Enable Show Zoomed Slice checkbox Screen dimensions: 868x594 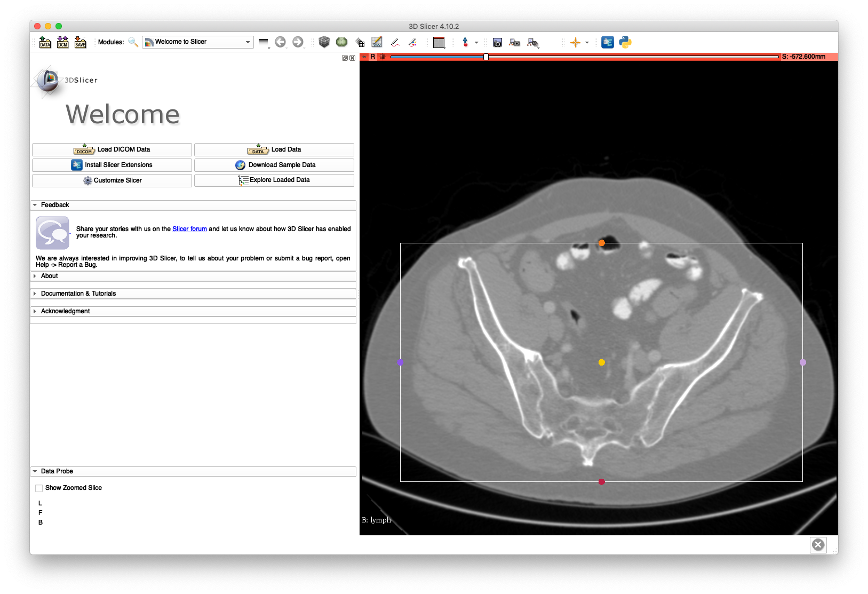(x=39, y=488)
